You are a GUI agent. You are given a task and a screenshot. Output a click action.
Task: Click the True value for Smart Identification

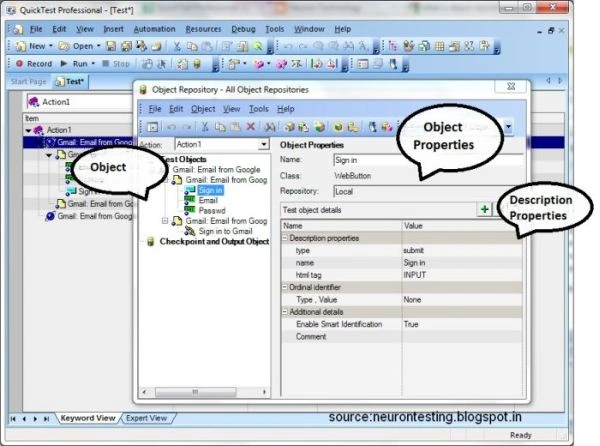pyautogui.click(x=411, y=324)
